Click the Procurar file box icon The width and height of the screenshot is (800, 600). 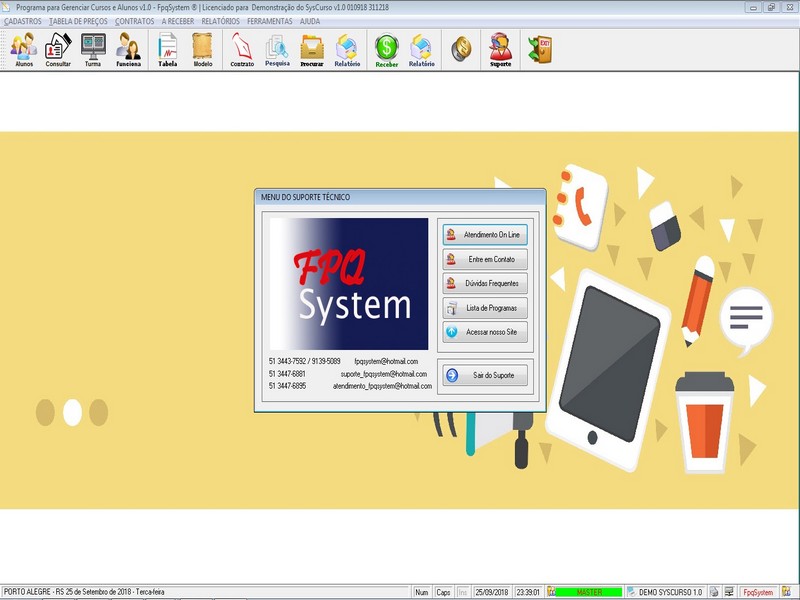312,49
